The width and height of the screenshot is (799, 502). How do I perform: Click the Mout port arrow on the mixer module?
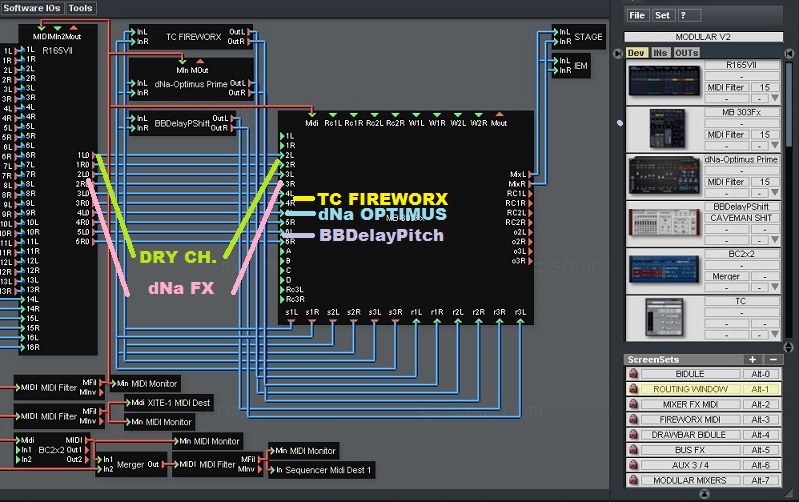tap(499, 115)
